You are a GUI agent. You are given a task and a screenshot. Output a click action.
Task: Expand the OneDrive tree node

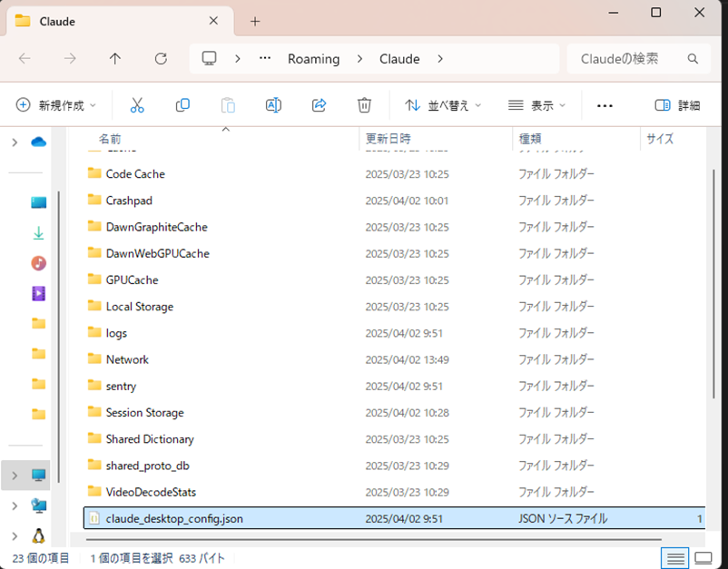pos(15,142)
